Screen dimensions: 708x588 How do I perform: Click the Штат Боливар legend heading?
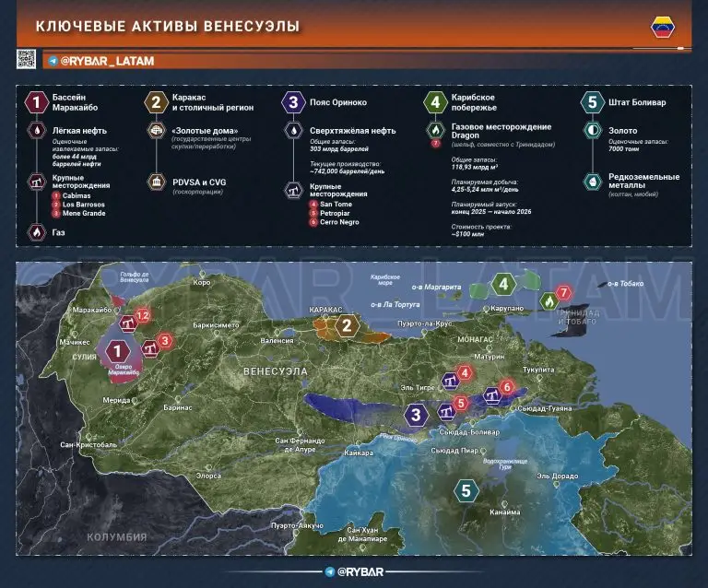pyautogui.click(x=638, y=101)
